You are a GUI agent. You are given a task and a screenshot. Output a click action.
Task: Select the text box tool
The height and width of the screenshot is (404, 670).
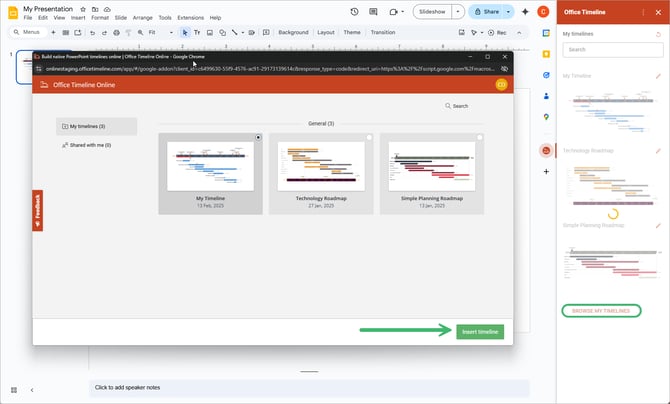[197, 32]
